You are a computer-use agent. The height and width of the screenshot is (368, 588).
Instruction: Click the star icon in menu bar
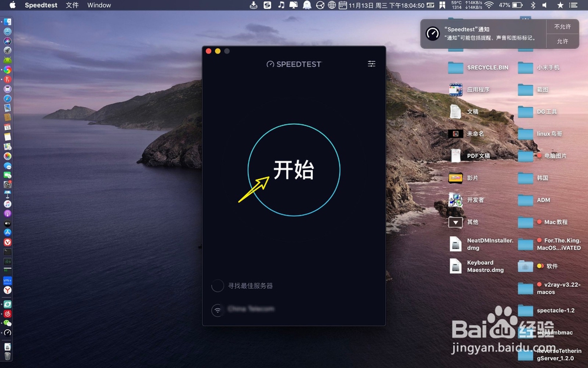point(560,5)
